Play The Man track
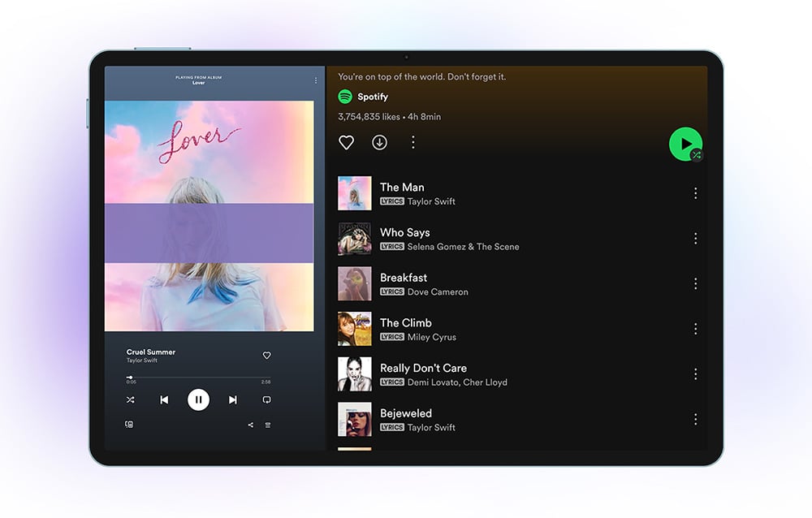 518,193
